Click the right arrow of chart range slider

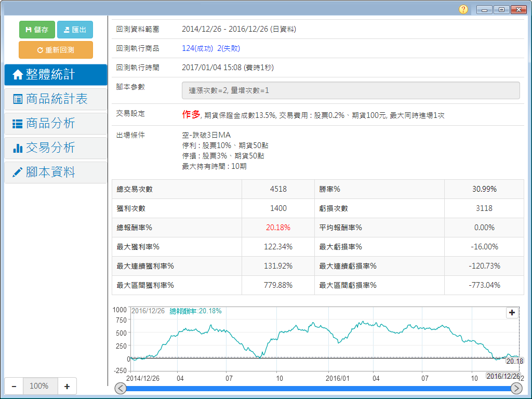coord(516,388)
